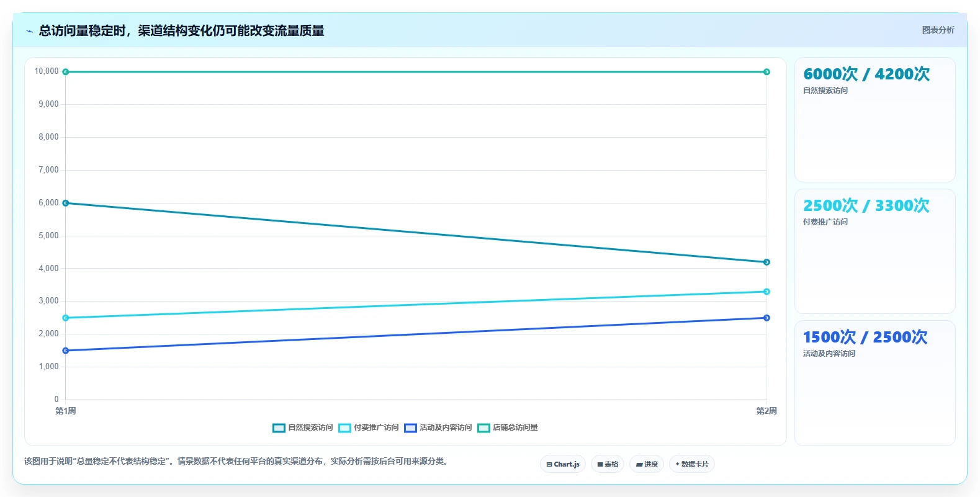Click the 6,000 y-axis label
The height and width of the screenshot is (497, 980).
coord(48,203)
